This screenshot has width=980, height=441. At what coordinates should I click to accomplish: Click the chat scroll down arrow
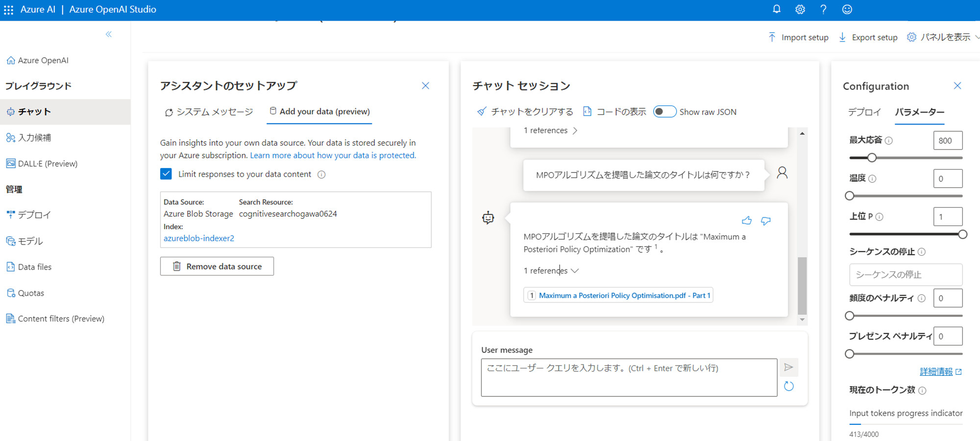[x=802, y=319]
